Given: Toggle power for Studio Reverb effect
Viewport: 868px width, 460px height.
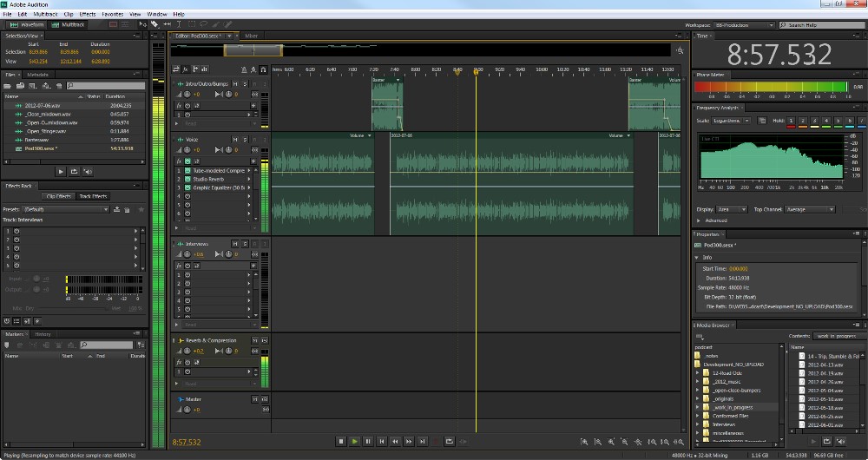Looking at the screenshot, I should 187,179.
